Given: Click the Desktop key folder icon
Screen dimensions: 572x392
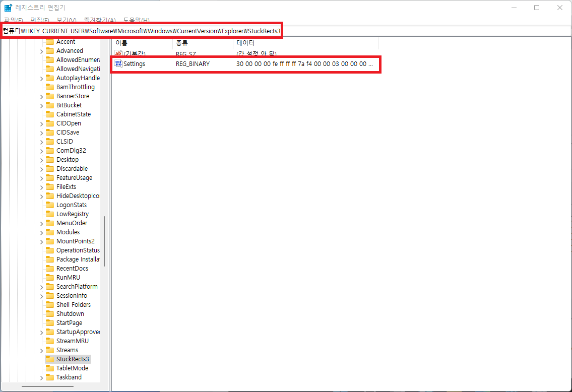Looking at the screenshot, I should (x=49, y=160).
